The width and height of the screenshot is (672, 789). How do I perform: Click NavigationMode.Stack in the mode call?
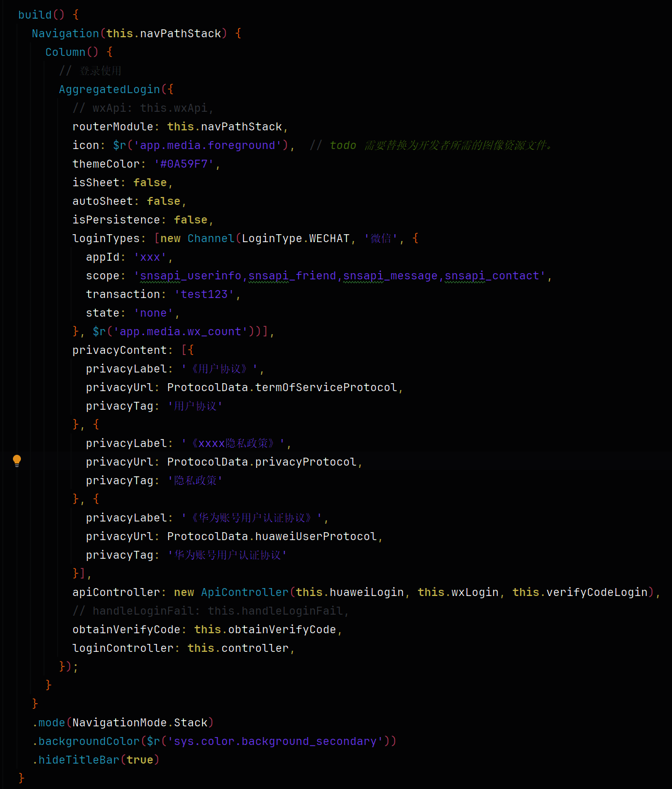tap(140, 722)
